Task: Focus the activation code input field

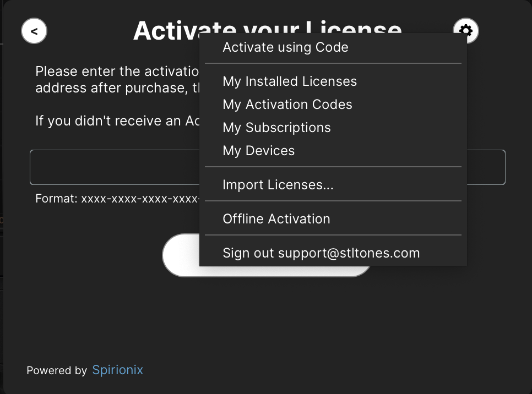Action: 115,167
